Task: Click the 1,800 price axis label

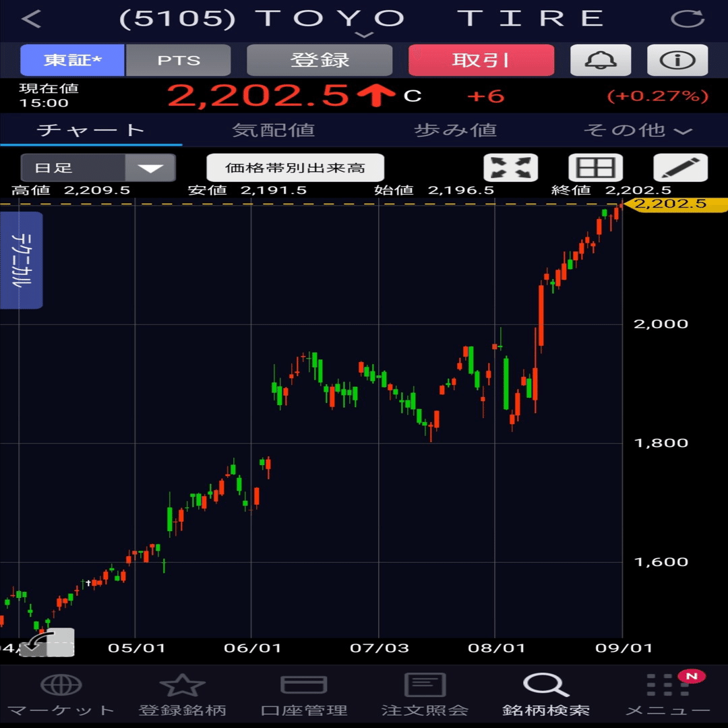Action: 661,442
